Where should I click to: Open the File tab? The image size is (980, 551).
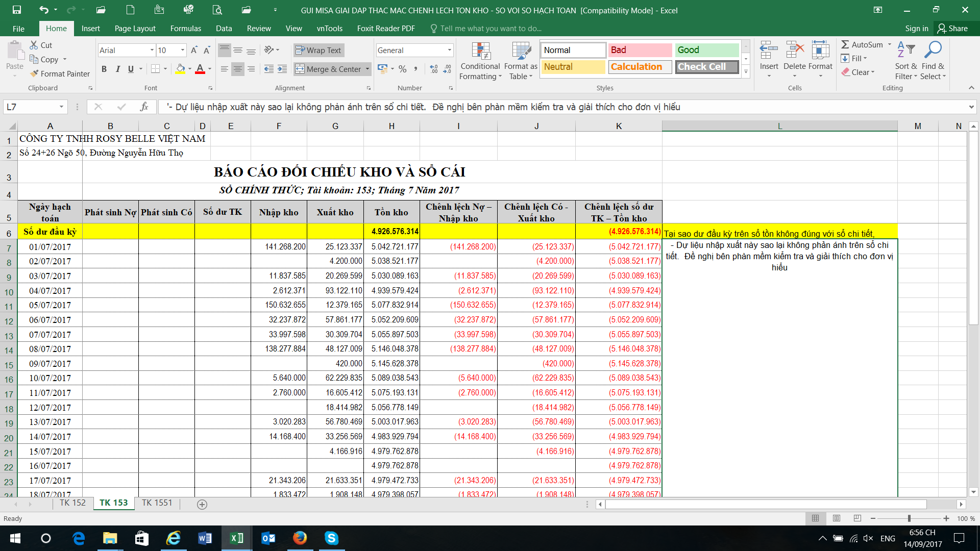click(x=18, y=29)
